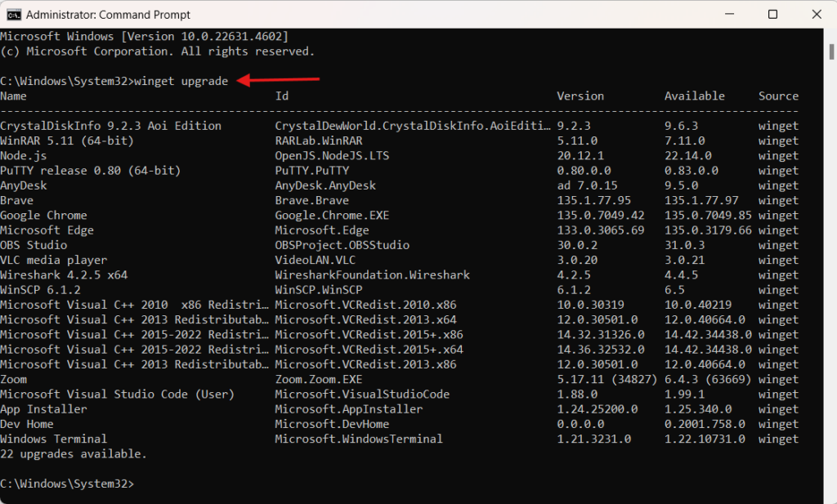Click the 'Microsoft.WindowsTerminal' id
The width and height of the screenshot is (837, 504).
click(x=359, y=439)
